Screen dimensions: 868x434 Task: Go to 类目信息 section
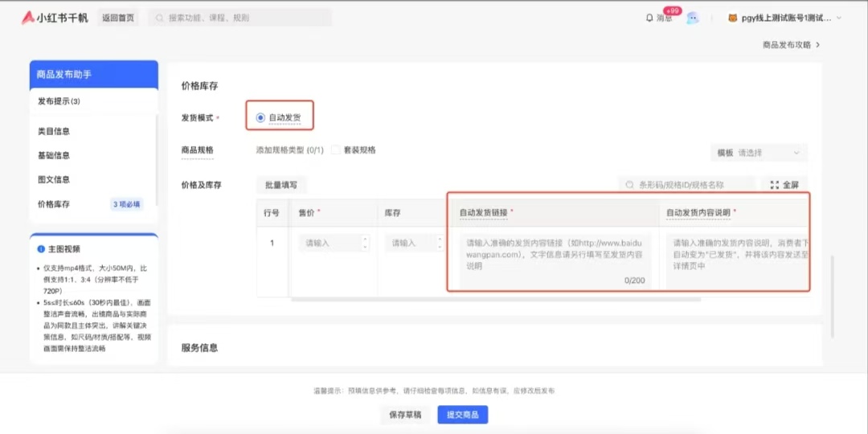[x=54, y=131]
